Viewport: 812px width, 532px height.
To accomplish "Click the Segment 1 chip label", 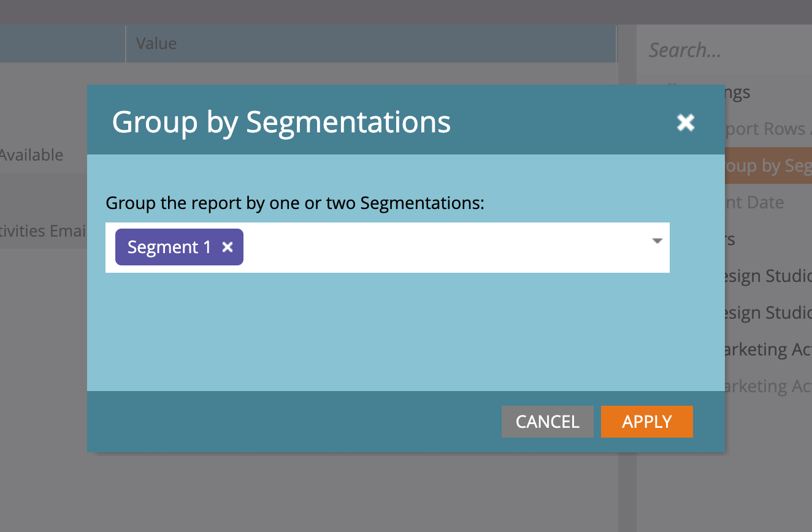I will 169,247.
